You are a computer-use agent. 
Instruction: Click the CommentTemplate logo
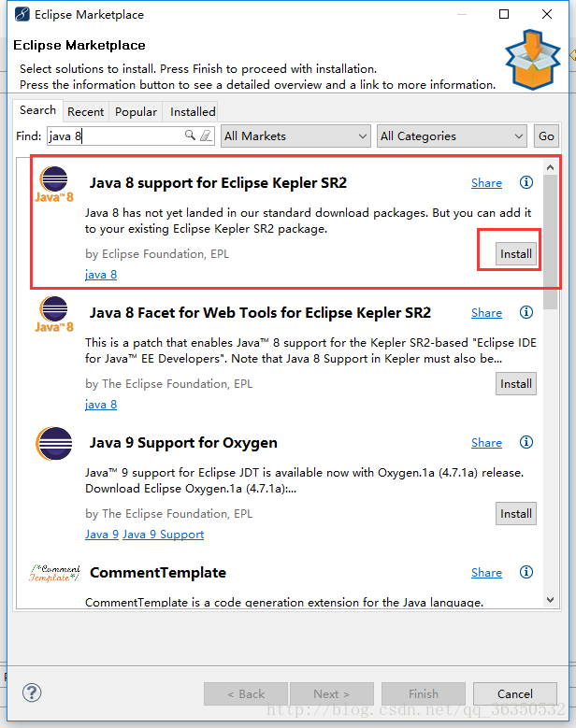tap(54, 574)
